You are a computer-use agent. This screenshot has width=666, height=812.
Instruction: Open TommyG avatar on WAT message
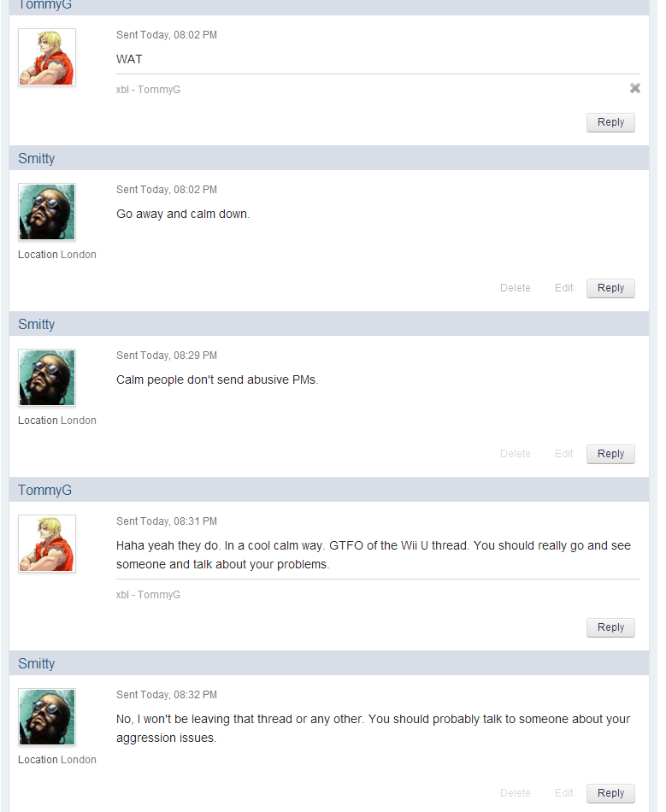tap(47, 57)
